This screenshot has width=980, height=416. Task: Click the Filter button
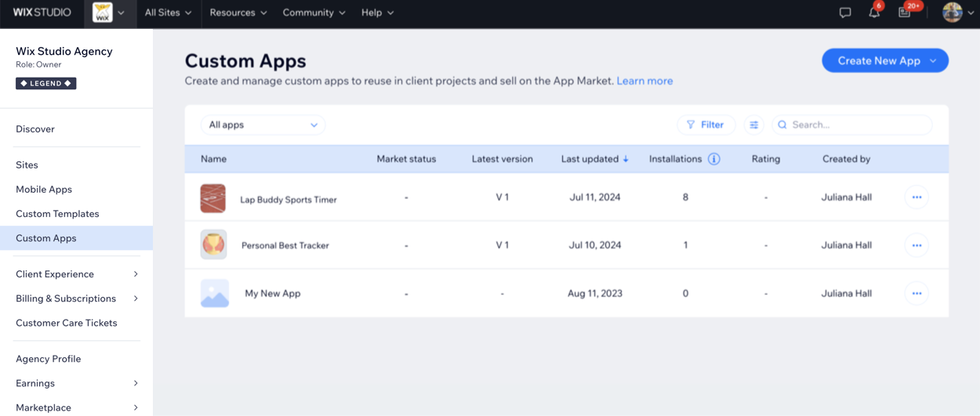(x=706, y=125)
